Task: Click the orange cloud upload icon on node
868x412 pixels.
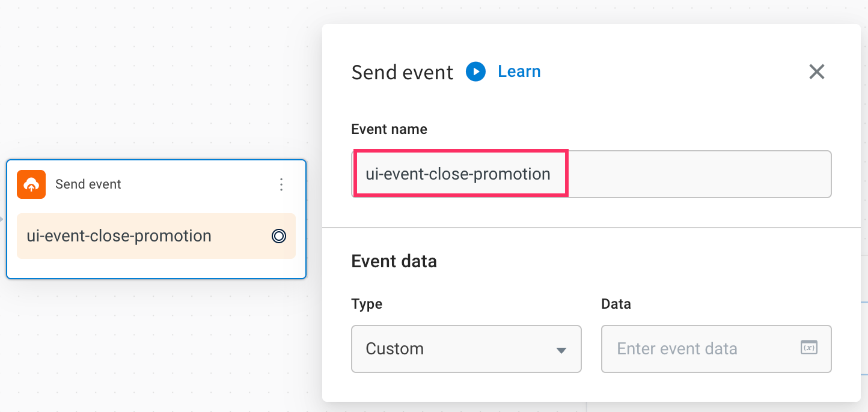Action: pos(31,184)
